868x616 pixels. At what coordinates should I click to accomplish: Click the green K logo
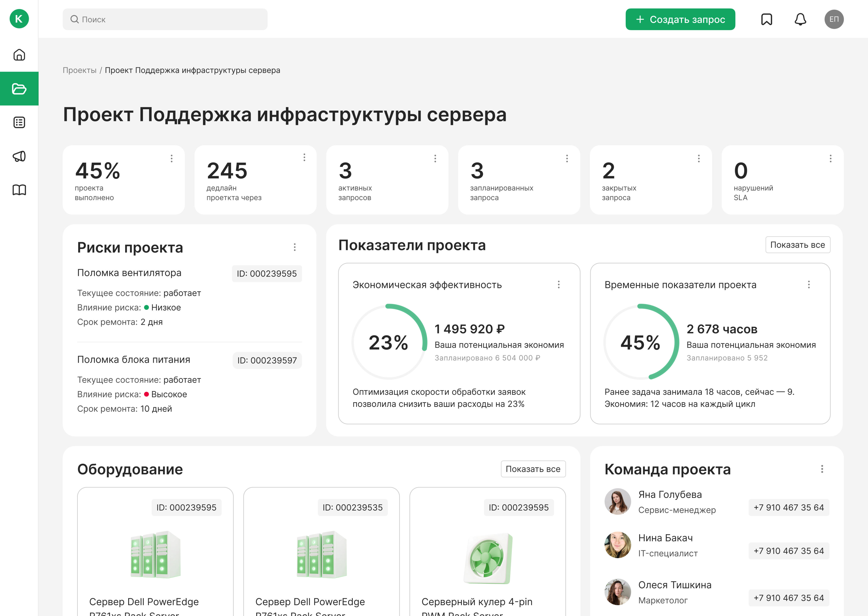19,19
